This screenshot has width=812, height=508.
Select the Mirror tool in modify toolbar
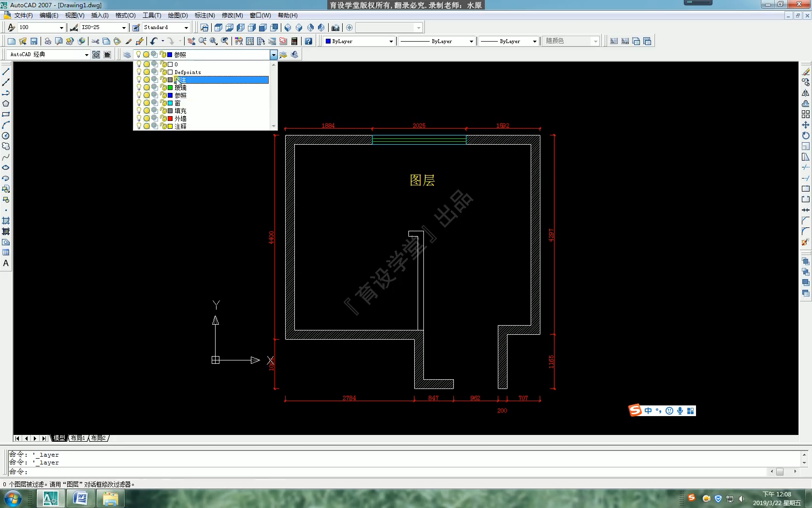[805, 93]
